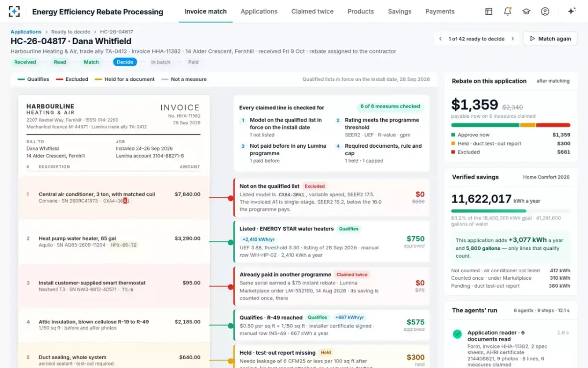Click the green connector dot for the attic insulation line
588x368 pixels.
tap(231, 325)
